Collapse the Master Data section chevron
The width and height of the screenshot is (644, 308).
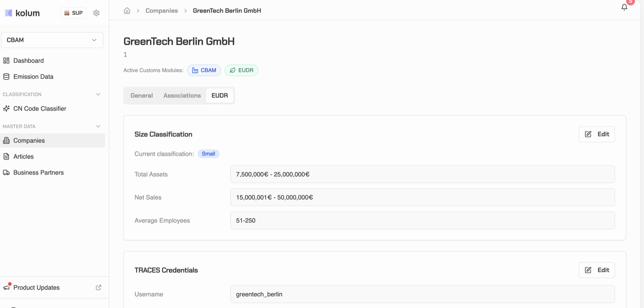[98, 126]
